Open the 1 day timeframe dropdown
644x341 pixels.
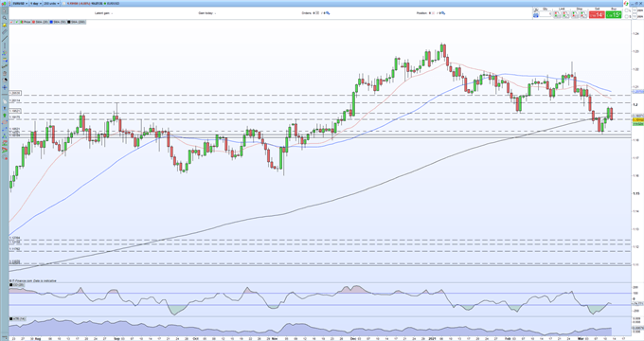click(35, 3)
